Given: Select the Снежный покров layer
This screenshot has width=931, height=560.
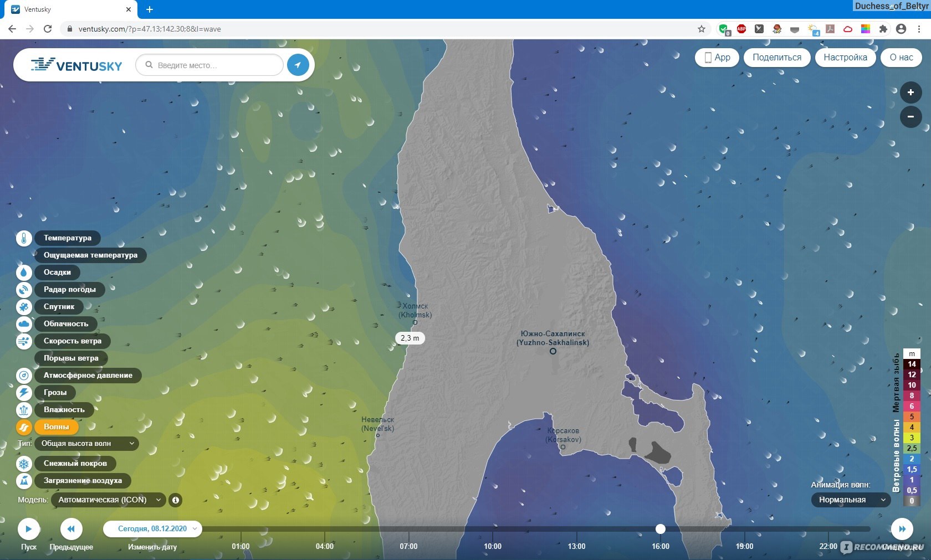Looking at the screenshot, I should (x=75, y=464).
